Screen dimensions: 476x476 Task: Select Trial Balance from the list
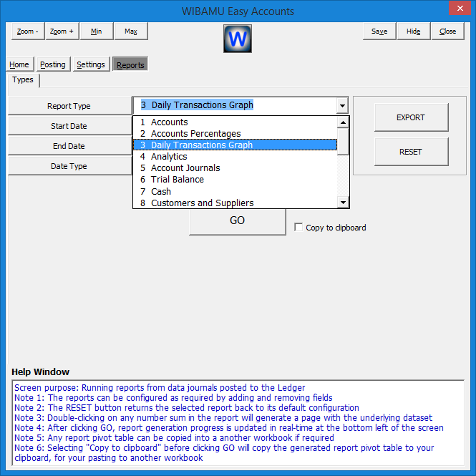click(x=235, y=180)
